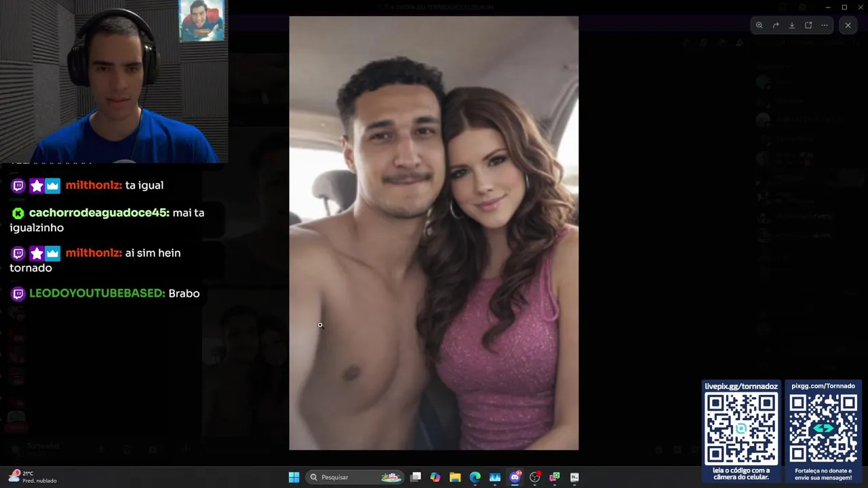
Task: Open Task View from the taskbar
Action: pyautogui.click(x=416, y=477)
